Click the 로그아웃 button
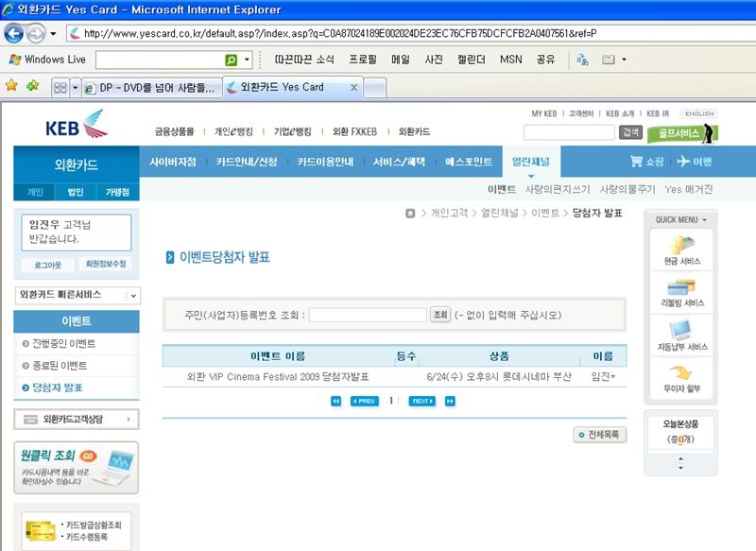The height and width of the screenshot is (551, 756). pyautogui.click(x=48, y=265)
